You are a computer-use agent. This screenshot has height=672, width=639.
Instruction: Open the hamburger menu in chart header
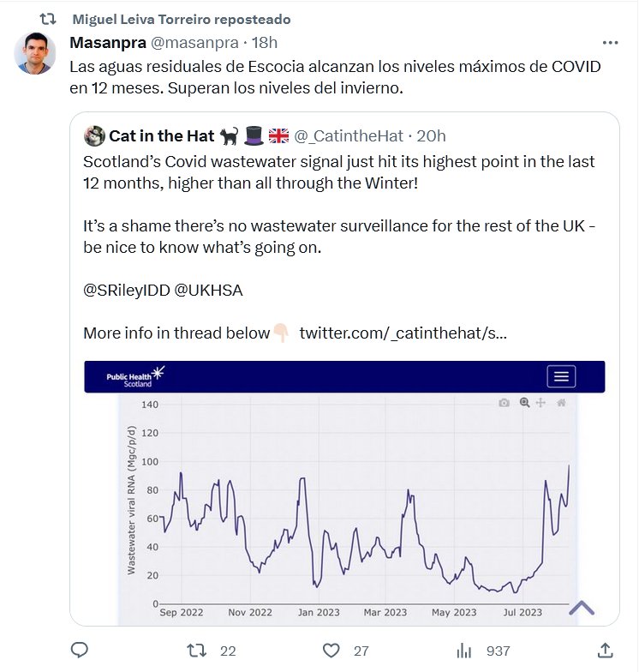pyautogui.click(x=561, y=376)
